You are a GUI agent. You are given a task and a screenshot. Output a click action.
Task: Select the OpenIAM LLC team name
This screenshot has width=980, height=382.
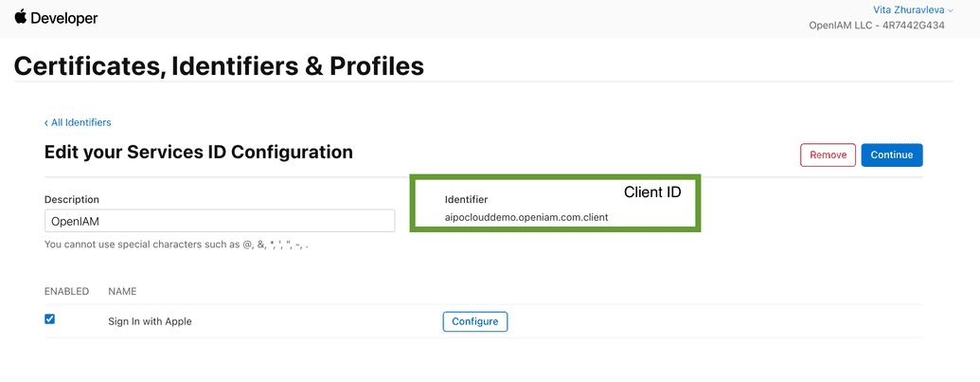pyautogui.click(x=890, y=26)
